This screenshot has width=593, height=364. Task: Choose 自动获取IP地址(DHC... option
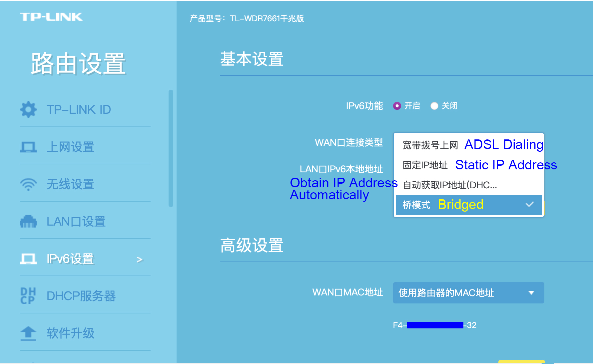point(469,185)
